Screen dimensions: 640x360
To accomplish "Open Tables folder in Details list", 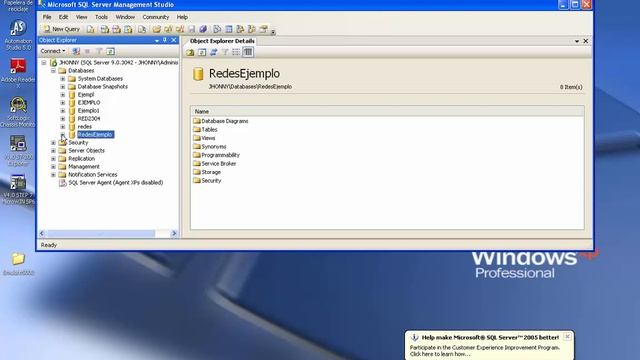I will click(x=209, y=129).
